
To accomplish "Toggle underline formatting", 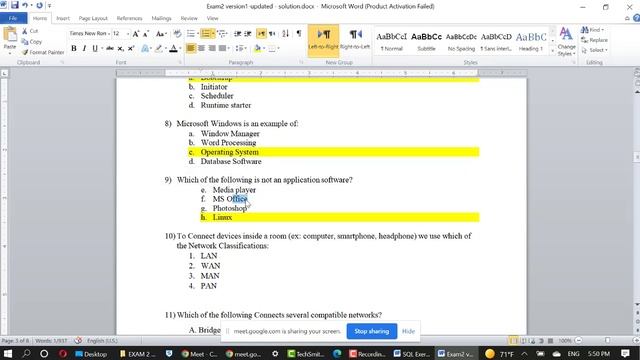I will click(x=95, y=48).
